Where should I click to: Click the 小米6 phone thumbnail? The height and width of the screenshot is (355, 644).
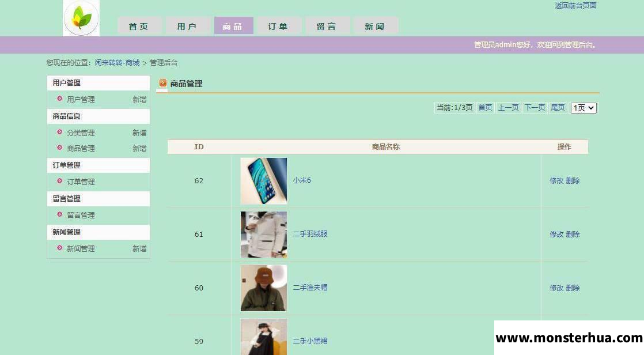click(264, 181)
